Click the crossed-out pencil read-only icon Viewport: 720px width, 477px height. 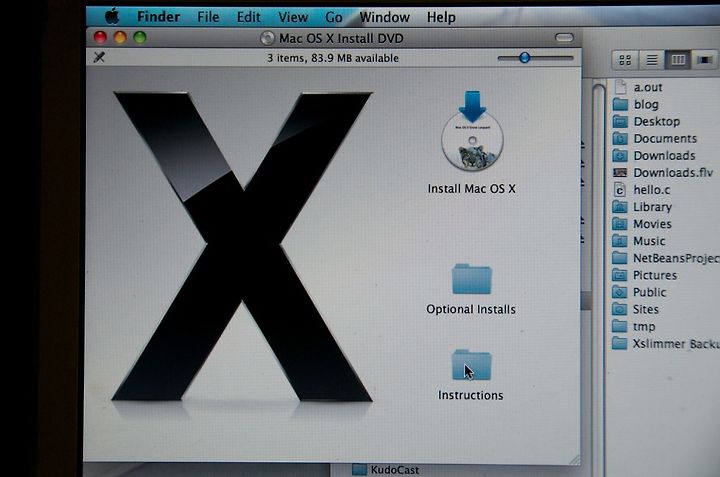point(99,57)
